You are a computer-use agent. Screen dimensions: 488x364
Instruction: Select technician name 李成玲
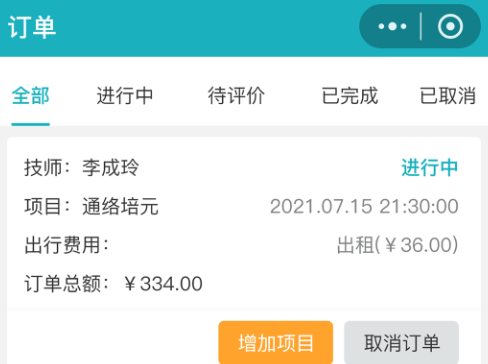111,167
